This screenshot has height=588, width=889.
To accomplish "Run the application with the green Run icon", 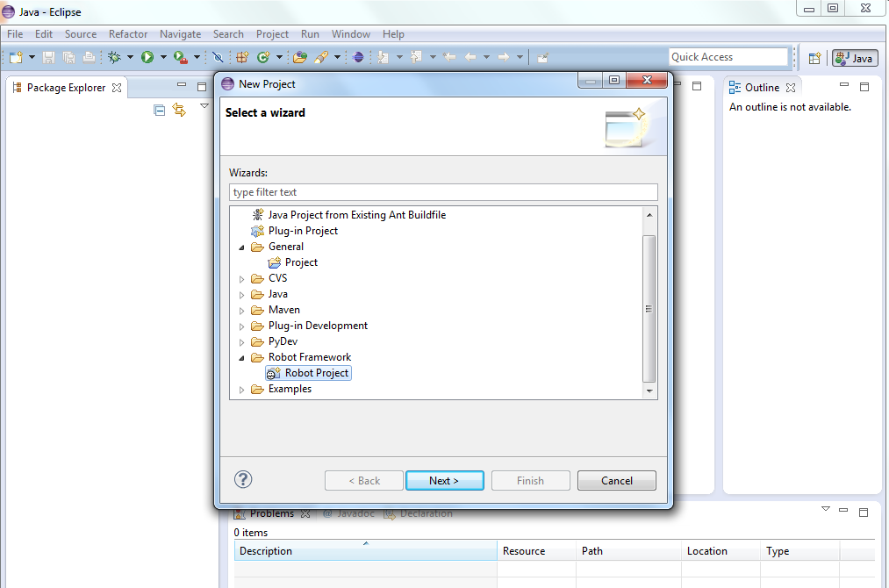I will pyautogui.click(x=147, y=57).
